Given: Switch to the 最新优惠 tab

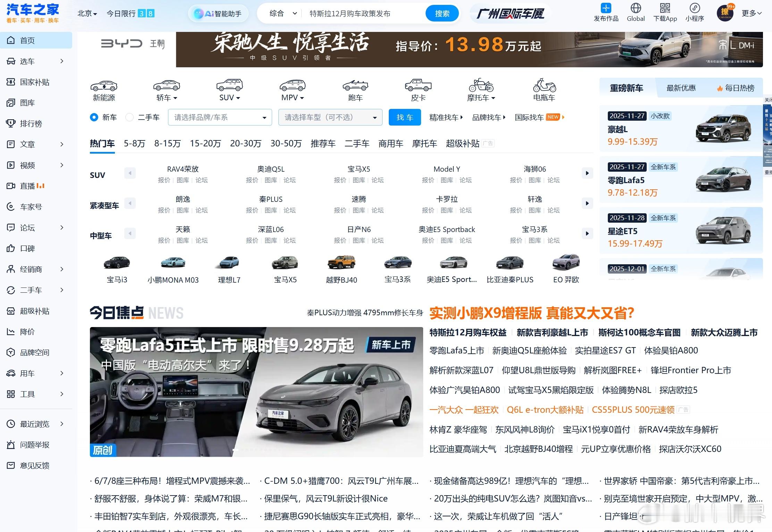Looking at the screenshot, I should 681,88.
